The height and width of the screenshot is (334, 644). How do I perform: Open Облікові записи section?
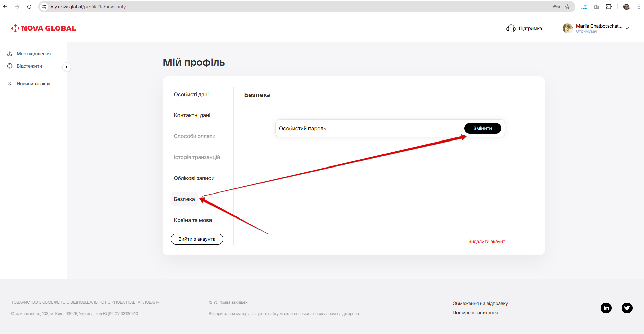point(194,178)
